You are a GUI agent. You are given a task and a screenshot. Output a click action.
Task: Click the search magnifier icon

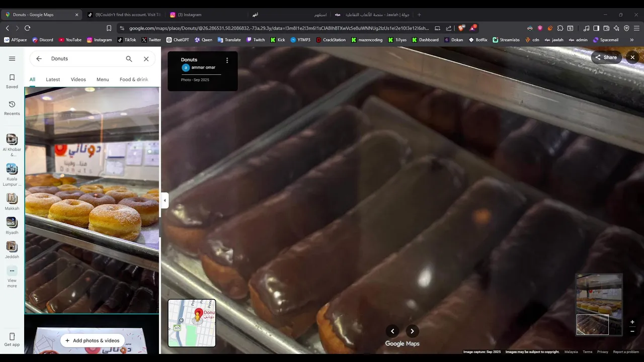[129, 59]
